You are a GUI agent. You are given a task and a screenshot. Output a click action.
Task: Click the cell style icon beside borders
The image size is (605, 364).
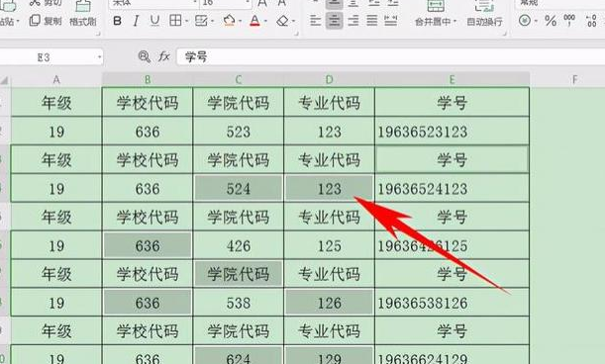(x=201, y=21)
